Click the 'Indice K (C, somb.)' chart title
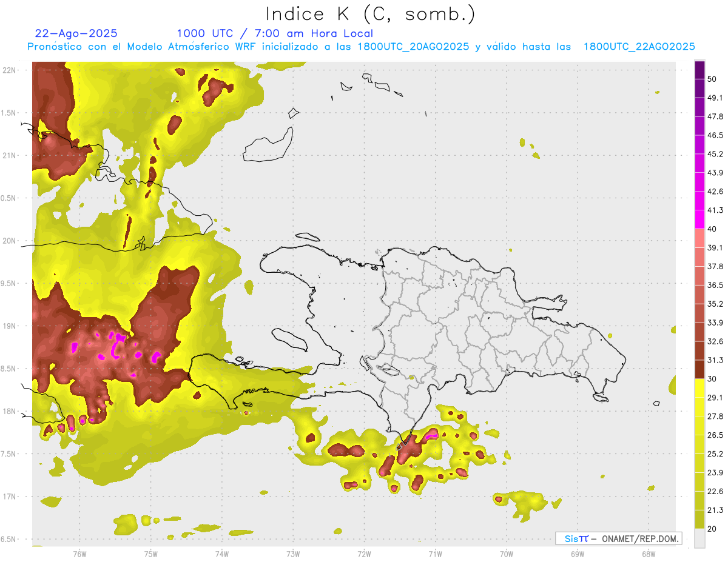Screen dimensions: 728x562 tap(370, 14)
